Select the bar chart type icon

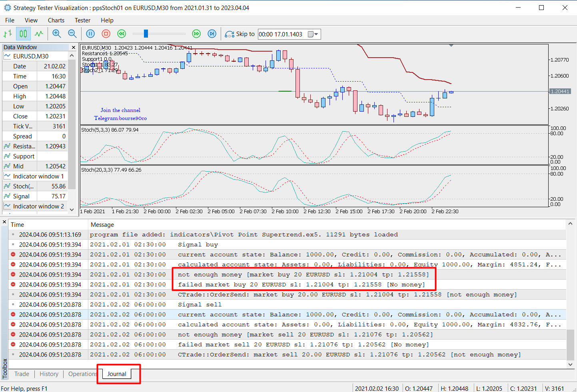(x=8, y=34)
